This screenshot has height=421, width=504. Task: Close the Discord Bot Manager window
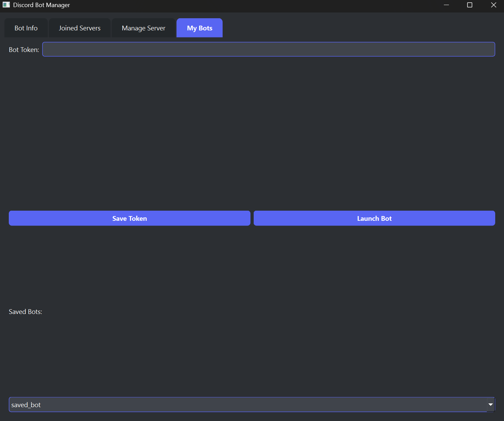click(493, 5)
